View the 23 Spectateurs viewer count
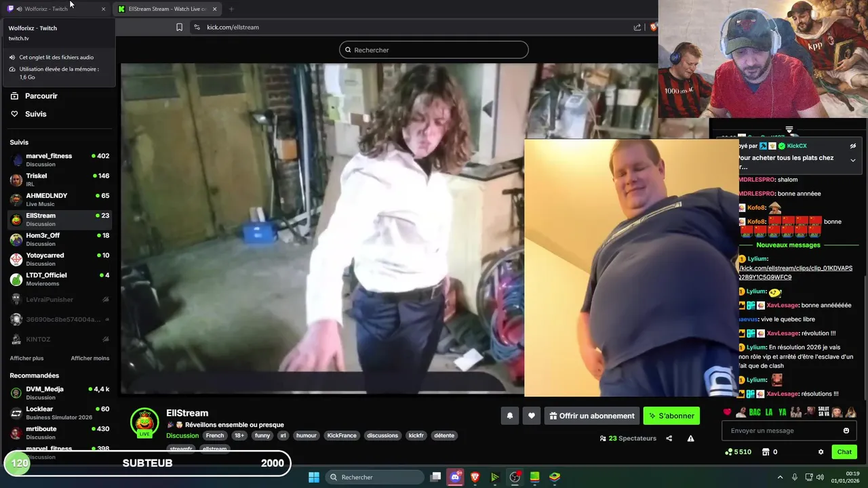The height and width of the screenshot is (488, 868). (x=628, y=439)
